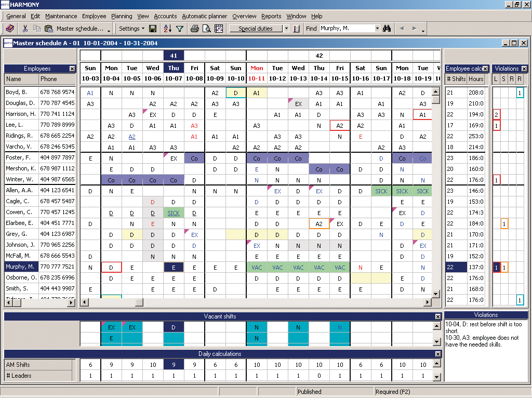Open Print Preview icon
The image size is (532, 398).
tap(207, 29)
